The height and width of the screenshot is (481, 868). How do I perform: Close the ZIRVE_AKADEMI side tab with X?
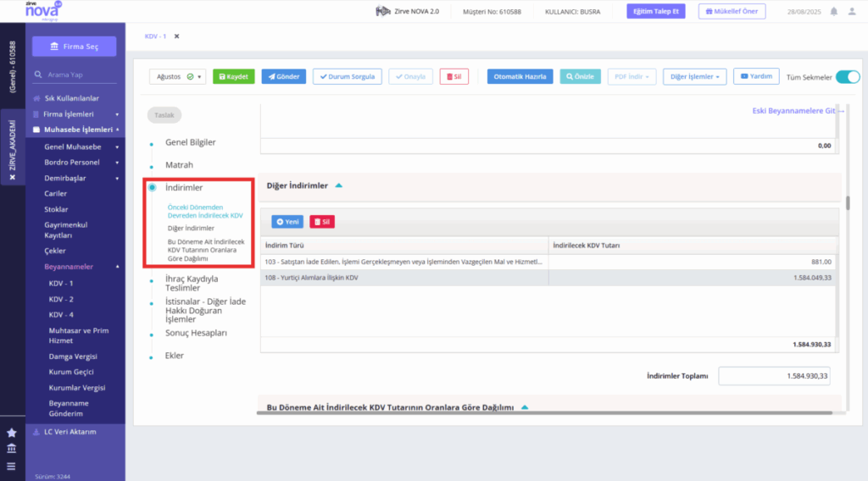click(12, 178)
